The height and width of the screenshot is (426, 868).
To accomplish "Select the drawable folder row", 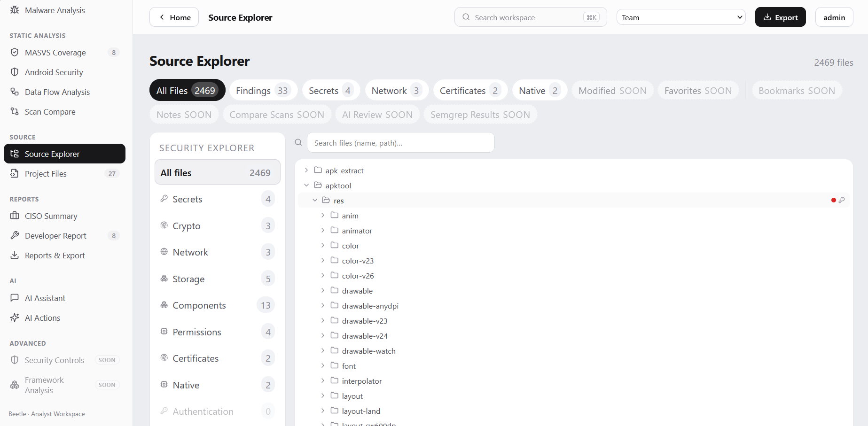I will pyautogui.click(x=573, y=290).
